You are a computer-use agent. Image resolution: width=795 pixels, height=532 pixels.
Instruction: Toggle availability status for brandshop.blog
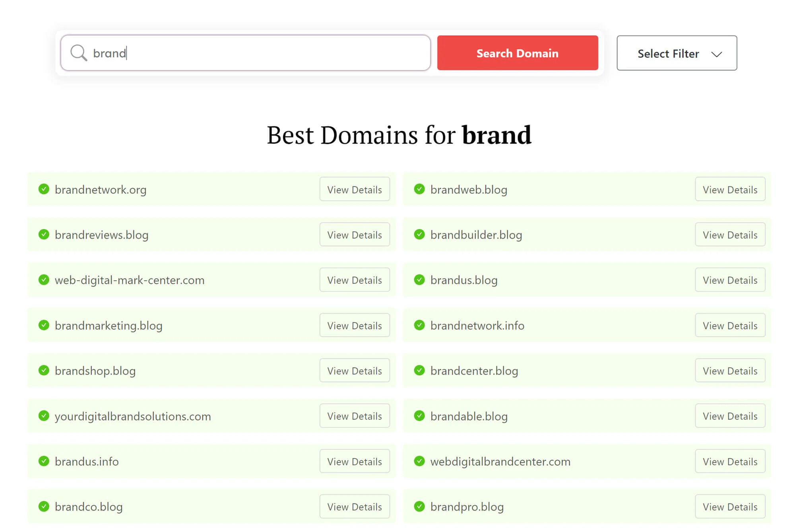pyautogui.click(x=43, y=370)
